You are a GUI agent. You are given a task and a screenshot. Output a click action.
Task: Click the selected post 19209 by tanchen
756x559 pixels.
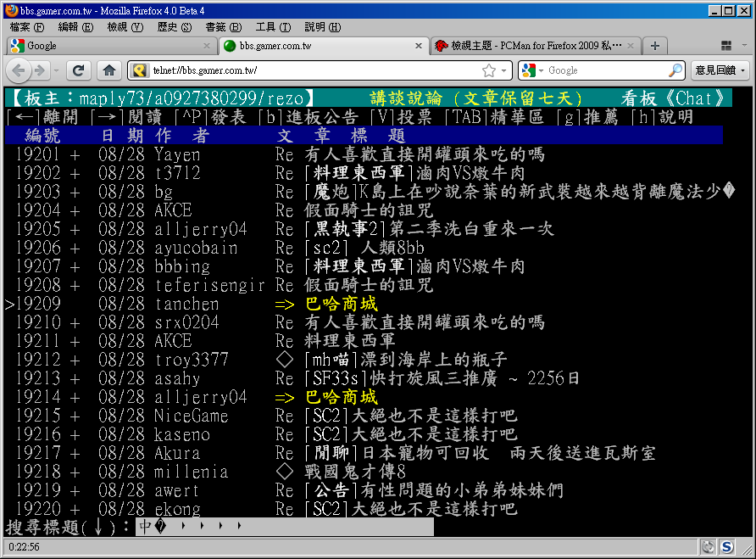pos(193,304)
